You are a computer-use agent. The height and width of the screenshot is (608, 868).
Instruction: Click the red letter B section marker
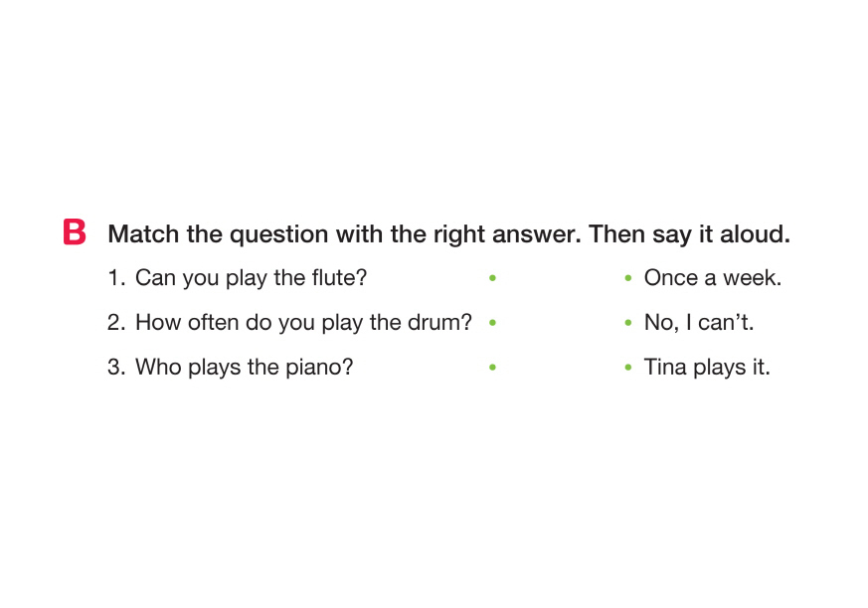75,232
